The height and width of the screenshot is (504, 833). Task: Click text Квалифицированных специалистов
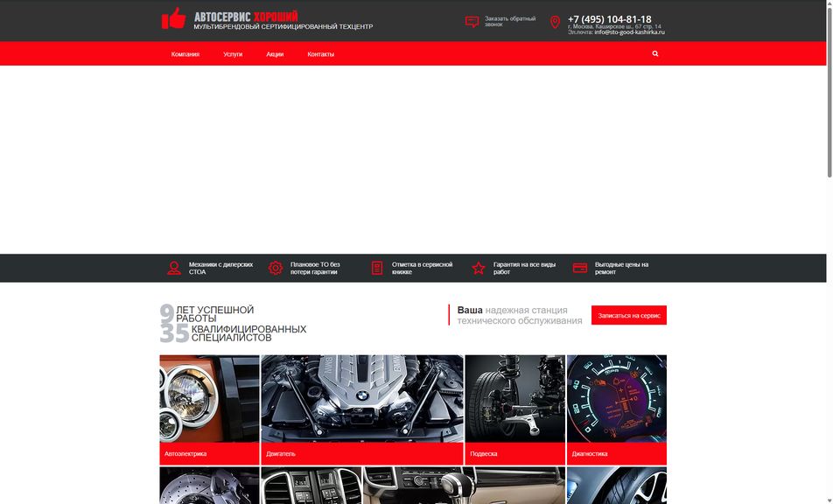pyautogui.click(x=249, y=333)
